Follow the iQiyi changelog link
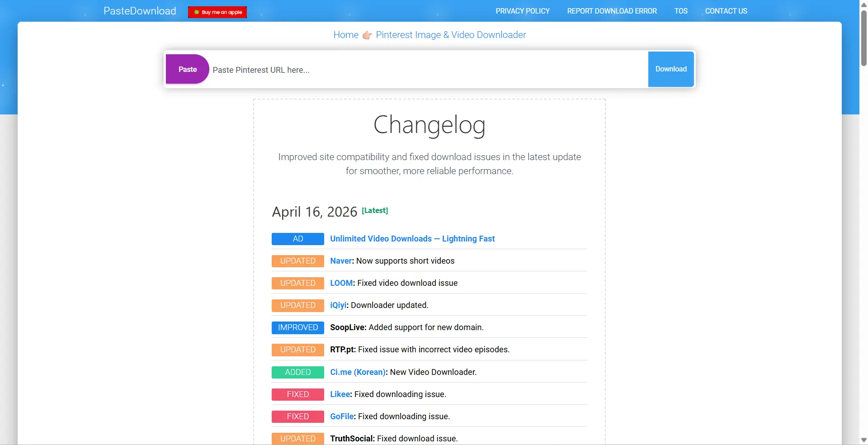868x445 pixels. click(x=338, y=305)
